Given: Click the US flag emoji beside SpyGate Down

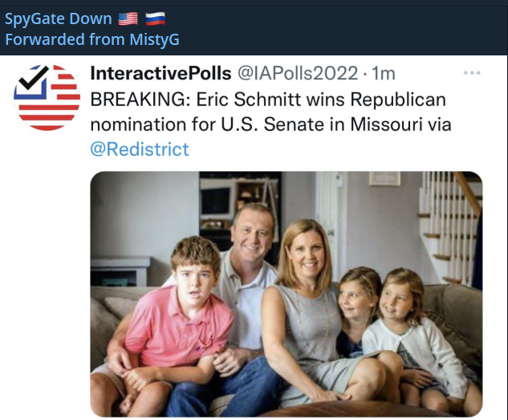Looking at the screenshot, I should tap(128, 18).
